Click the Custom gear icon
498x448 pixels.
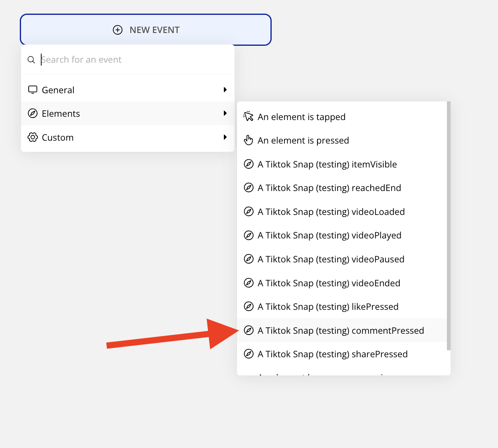pyautogui.click(x=33, y=137)
